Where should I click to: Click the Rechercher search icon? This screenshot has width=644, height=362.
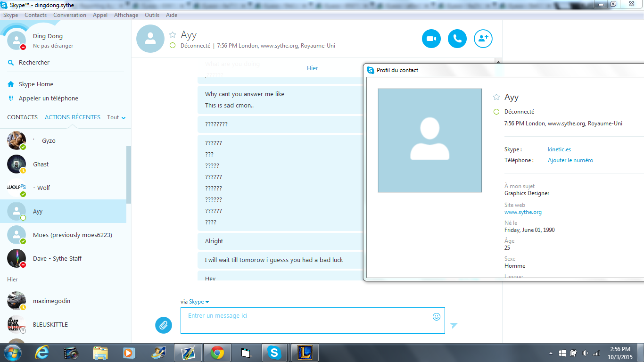click(11, 62)
